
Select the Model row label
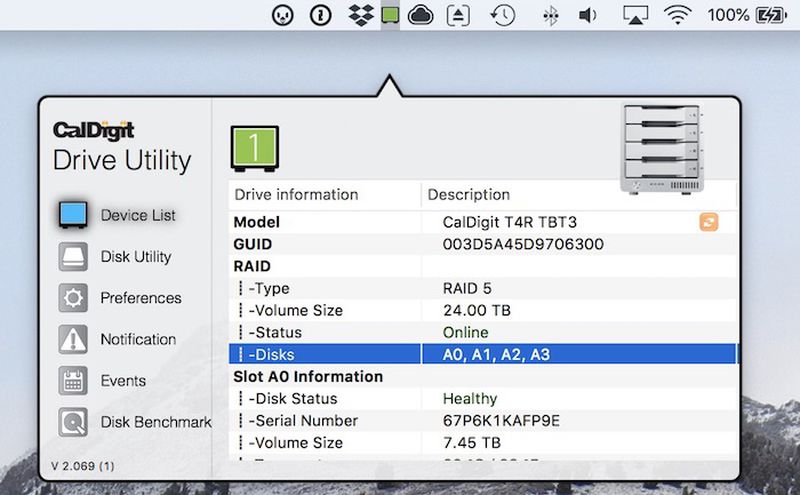point(257,222)
